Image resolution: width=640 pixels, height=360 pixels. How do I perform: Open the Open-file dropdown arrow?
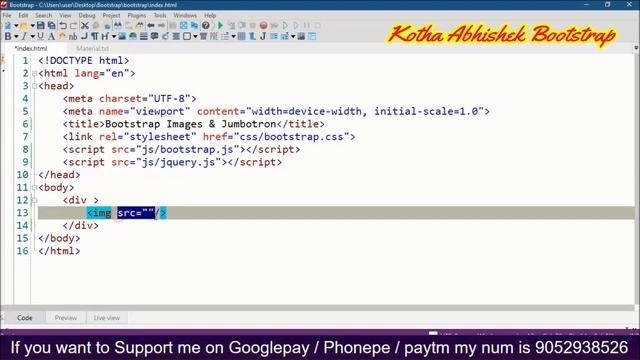(32, 26)
